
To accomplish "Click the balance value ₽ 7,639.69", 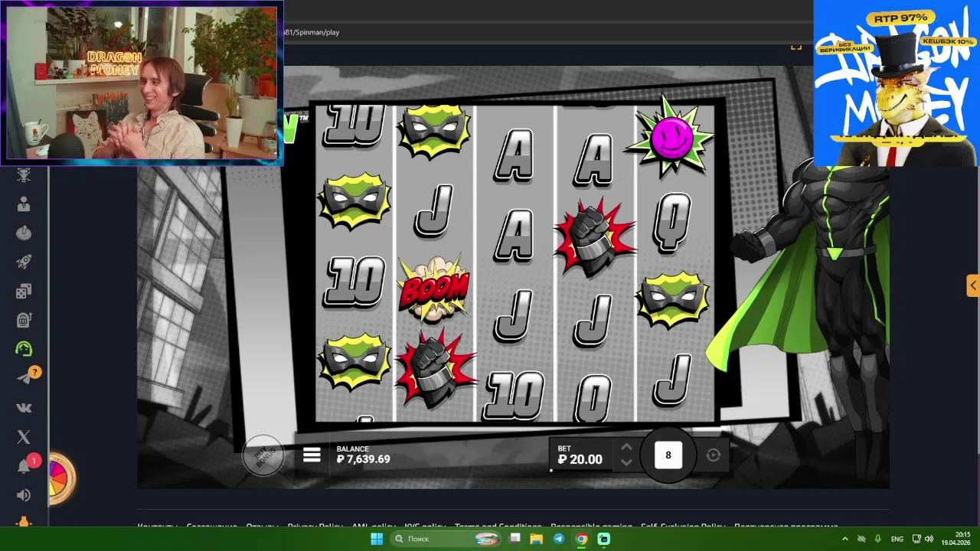I will [x=364, y=459].
